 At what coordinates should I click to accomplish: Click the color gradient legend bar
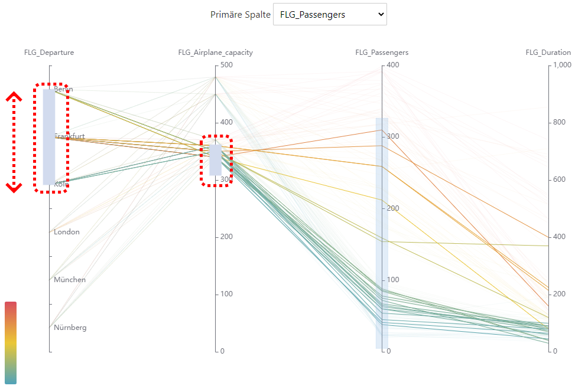point(11,342)
